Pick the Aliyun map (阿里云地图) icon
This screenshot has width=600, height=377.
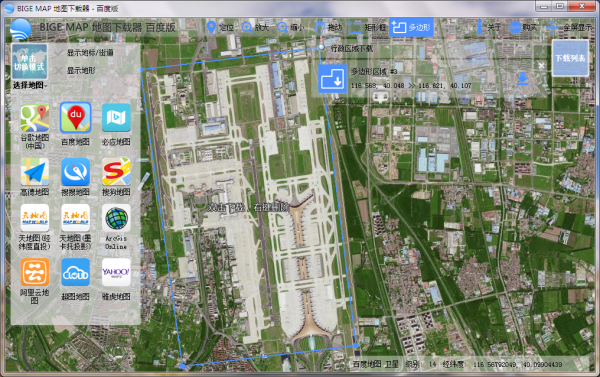(35, 272)
